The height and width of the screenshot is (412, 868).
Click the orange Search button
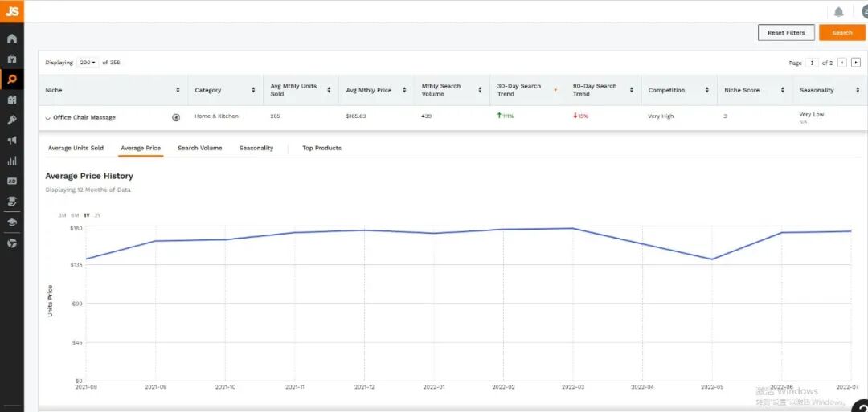click(x=842, y=33)
